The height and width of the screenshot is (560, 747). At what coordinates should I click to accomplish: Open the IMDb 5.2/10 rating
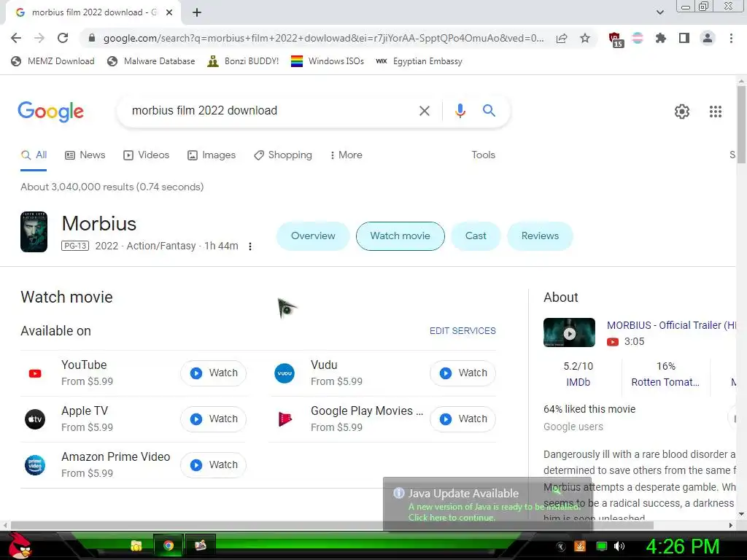click(578, 374)
